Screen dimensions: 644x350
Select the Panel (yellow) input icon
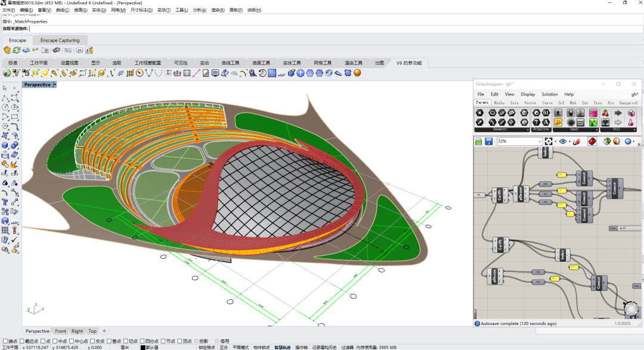[558, 122]
